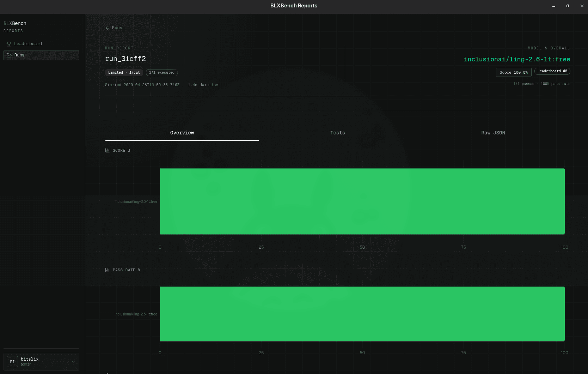
Task: Click the Leaderboard #8 badge
Action: [552, 71]
